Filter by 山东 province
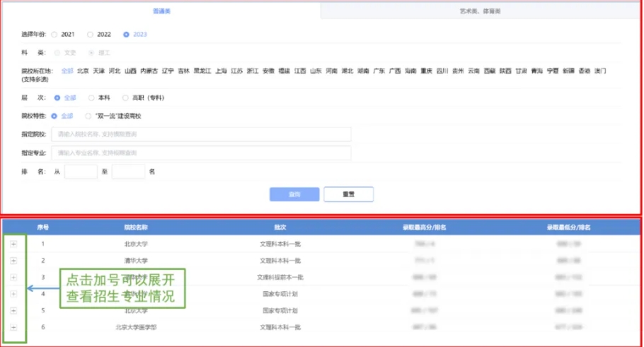 pos(316,71)
